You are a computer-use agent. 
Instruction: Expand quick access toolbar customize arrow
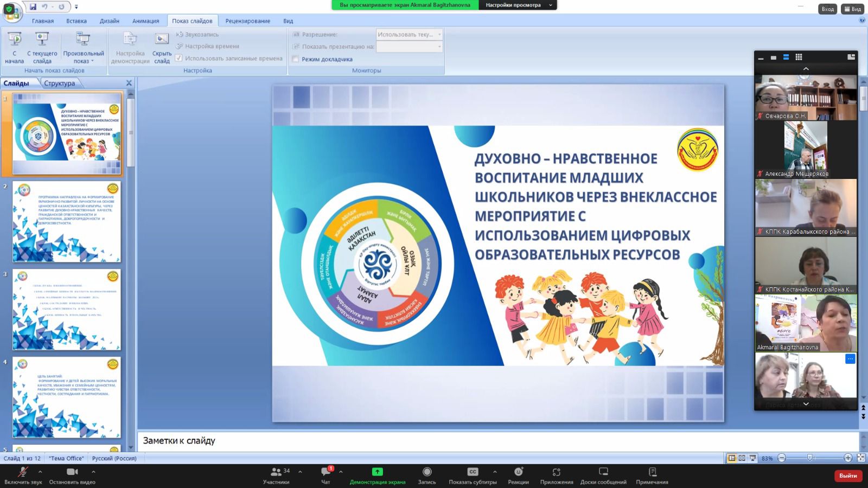[76, 7]
